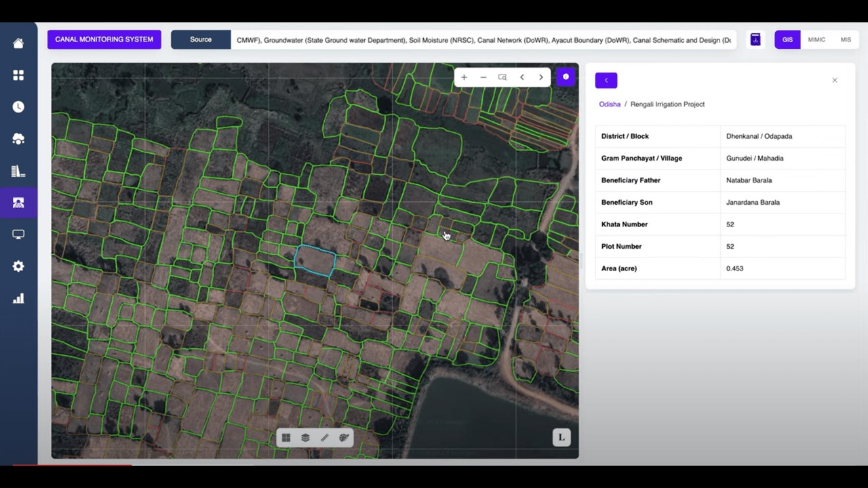Toggle the L legend button on the map
The image size is (868, 488).
tap(561, 437)
